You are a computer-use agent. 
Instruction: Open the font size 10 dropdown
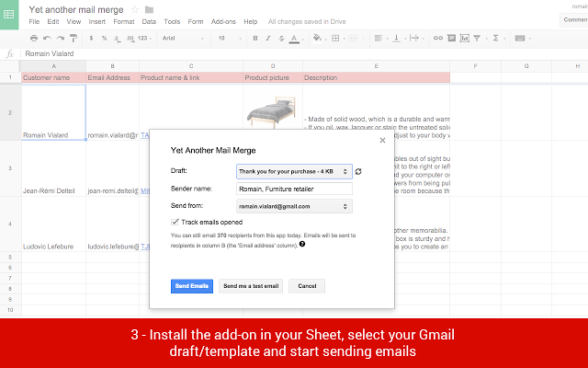[230, 38]
